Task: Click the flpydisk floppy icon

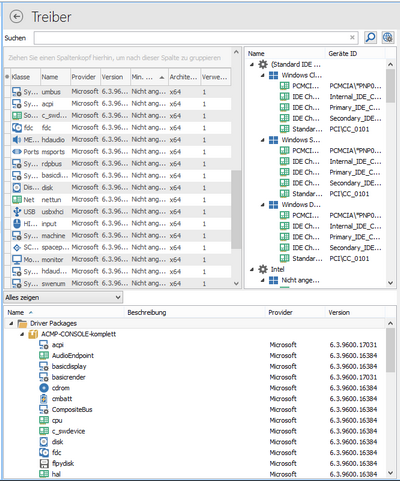Action: tap(44, 464)
